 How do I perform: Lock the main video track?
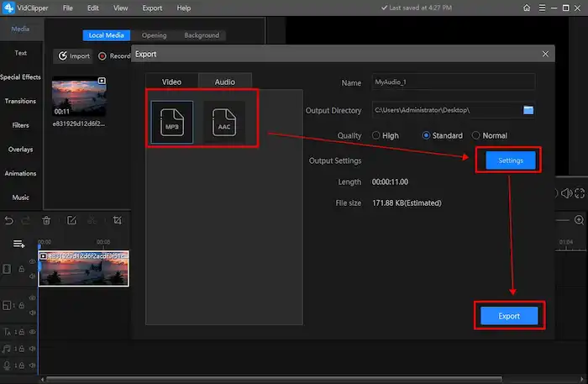click(21, 269)
